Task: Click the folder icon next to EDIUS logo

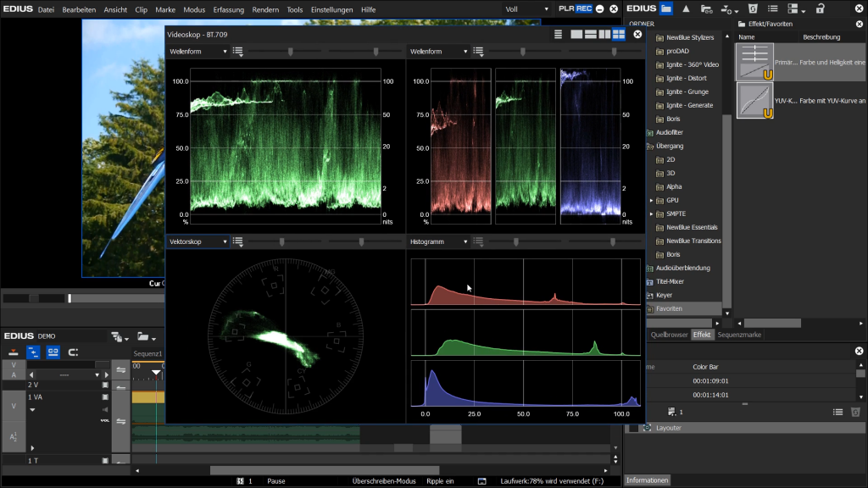Action: tap(666, 8)
